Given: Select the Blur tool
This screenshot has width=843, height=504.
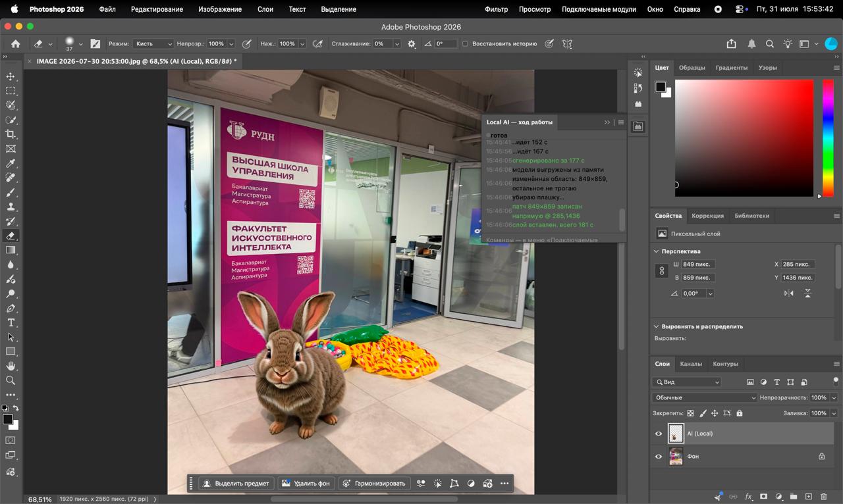Looking at the screenshot, I should (x=11, y=265).
